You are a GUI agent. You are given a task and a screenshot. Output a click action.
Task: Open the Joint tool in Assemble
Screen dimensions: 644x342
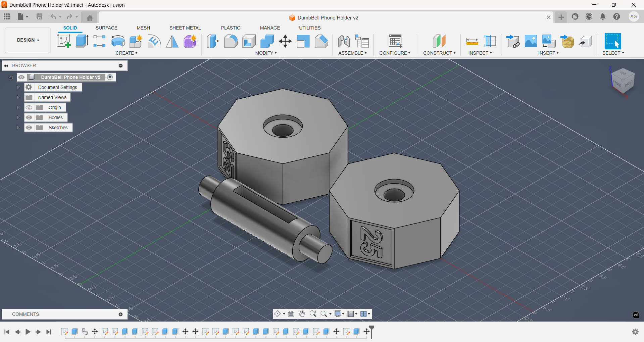[344, 41]
